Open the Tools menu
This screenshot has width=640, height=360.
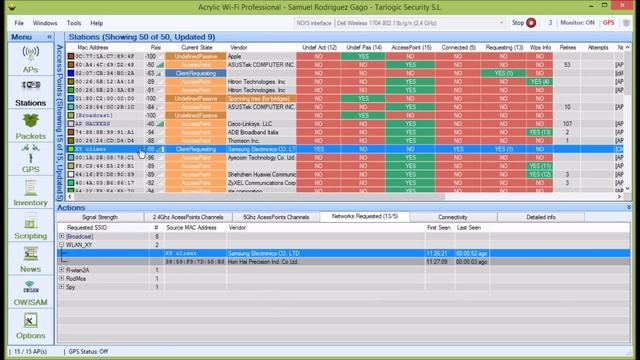[74, 23]
